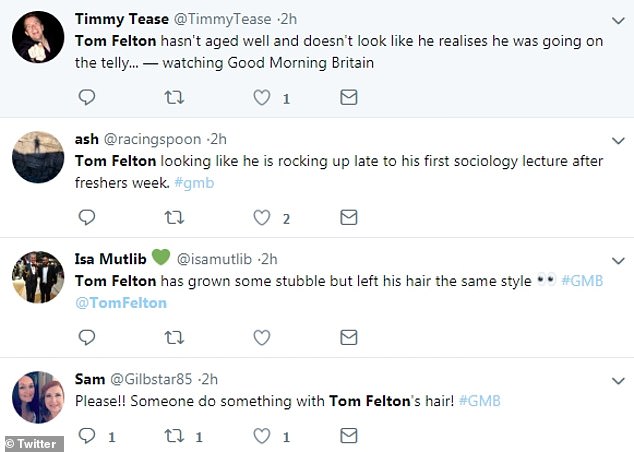Open more options for Timmy Tease's tweet
The height and width of the screenshot is (452, 634).
(x=613, y=20)
